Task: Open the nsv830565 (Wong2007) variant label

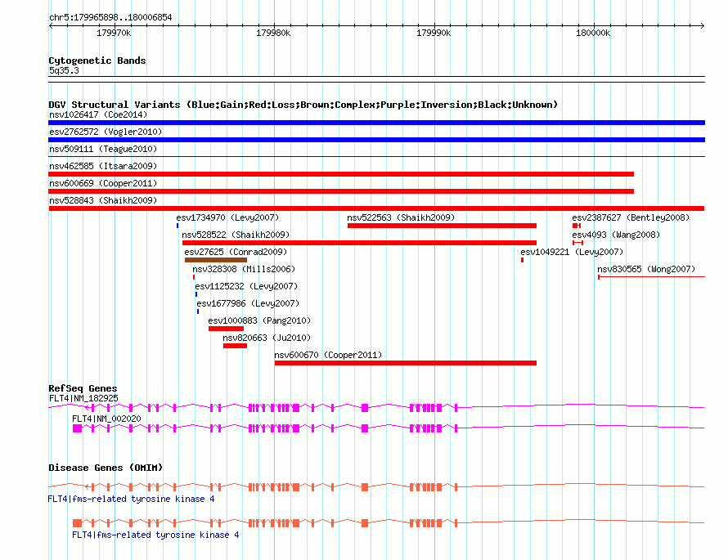Action: click(x=646, y=269)
